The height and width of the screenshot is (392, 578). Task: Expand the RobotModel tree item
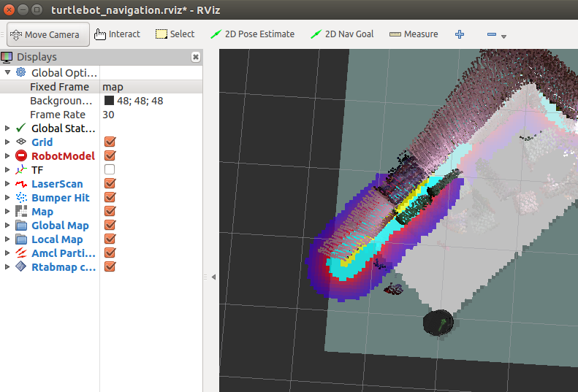[7, 156]
